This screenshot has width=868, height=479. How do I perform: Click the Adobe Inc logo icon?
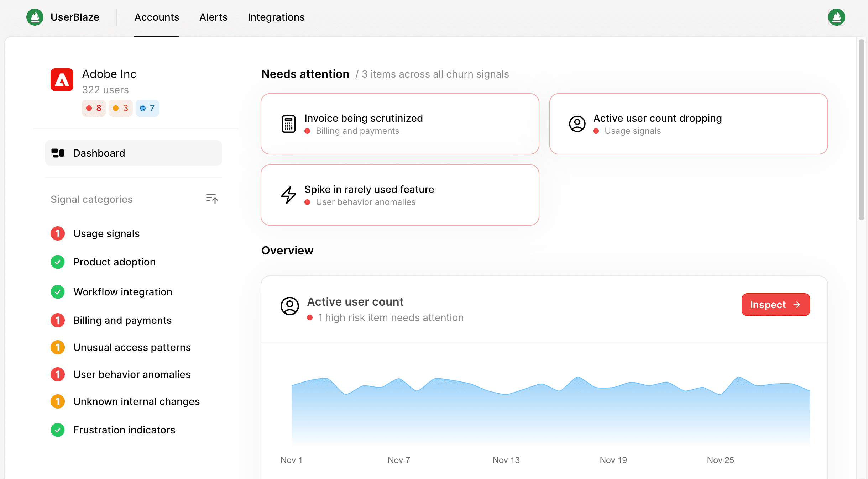coord(62,80)
